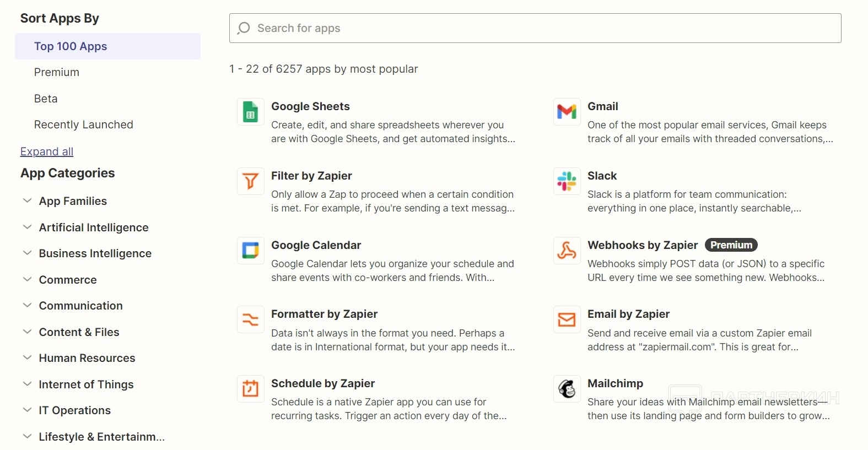This screenshot has height=450, width=868.
Task: Choose the Premium sort option
Action: pyautogui.click(x=57, y=72)
